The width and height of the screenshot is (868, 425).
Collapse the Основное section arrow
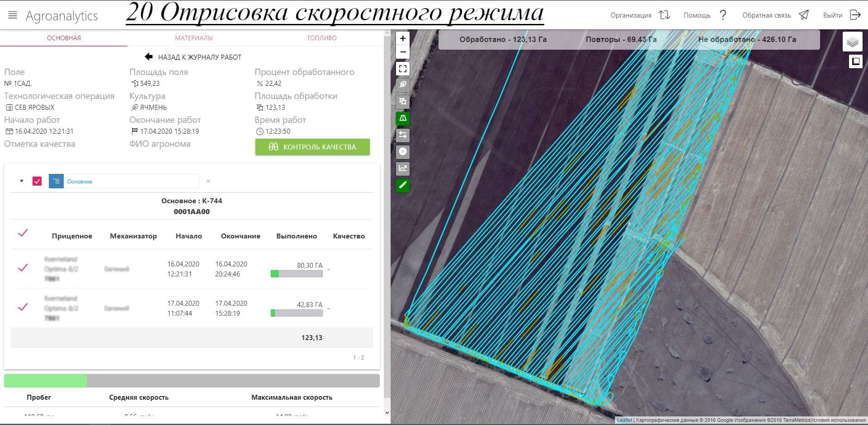click(21, 181)
